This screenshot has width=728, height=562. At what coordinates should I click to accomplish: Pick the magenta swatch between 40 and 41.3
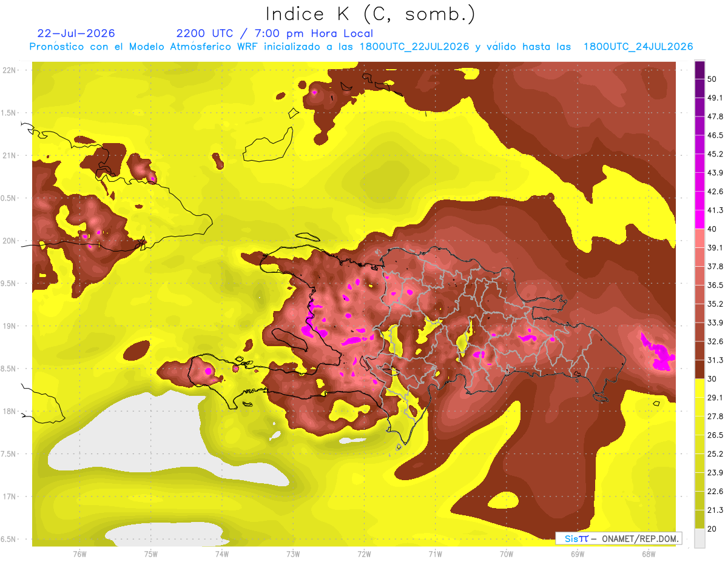(x=699, y=219)
